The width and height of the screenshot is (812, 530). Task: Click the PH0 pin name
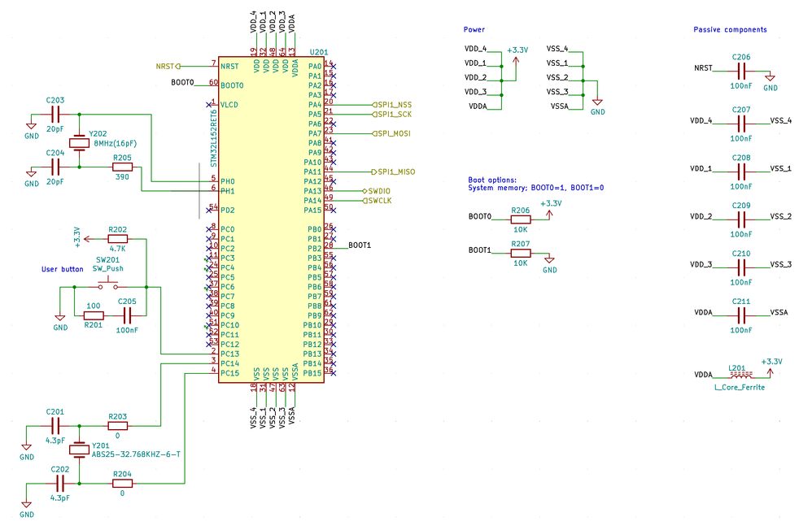click(x=227, y=181)
